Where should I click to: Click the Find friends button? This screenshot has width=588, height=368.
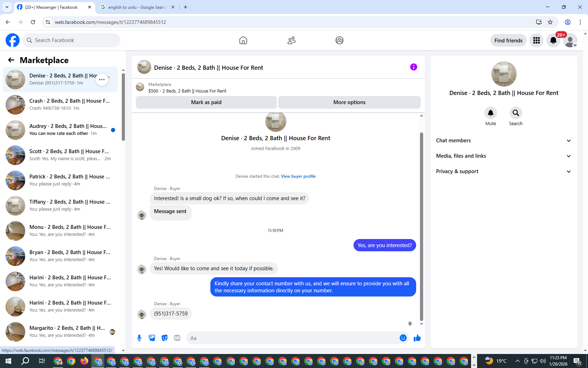tap(509, 40)
